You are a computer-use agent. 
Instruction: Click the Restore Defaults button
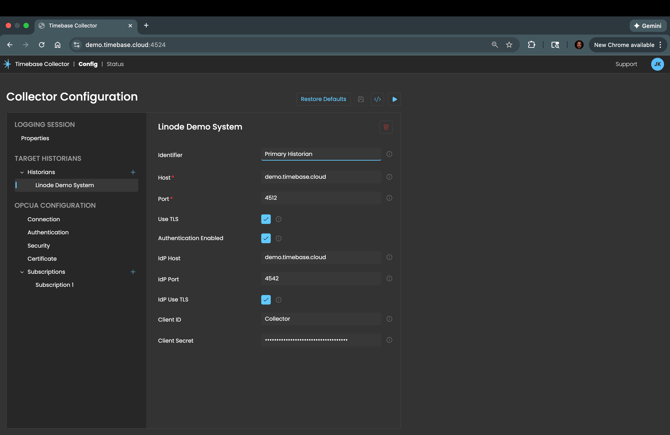coord(323,99)
